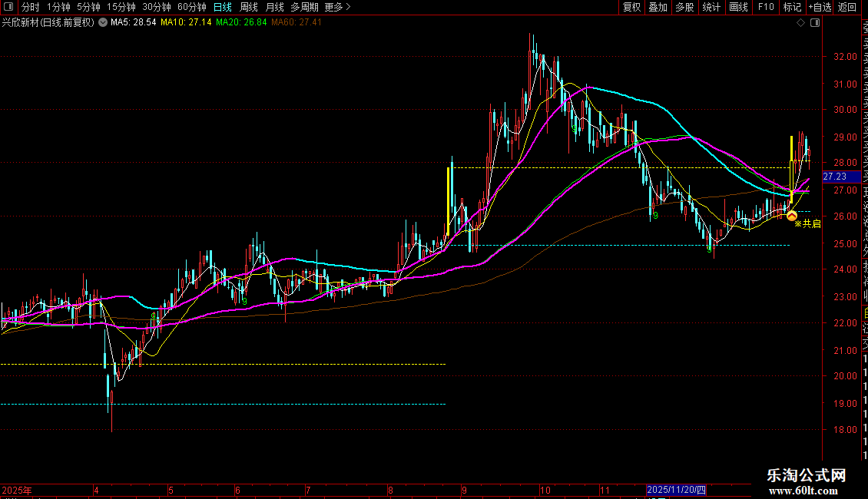Click the orange 共启 signal arrow icon
The height and width of the screenshot is (499, 868).
[792, 216]
